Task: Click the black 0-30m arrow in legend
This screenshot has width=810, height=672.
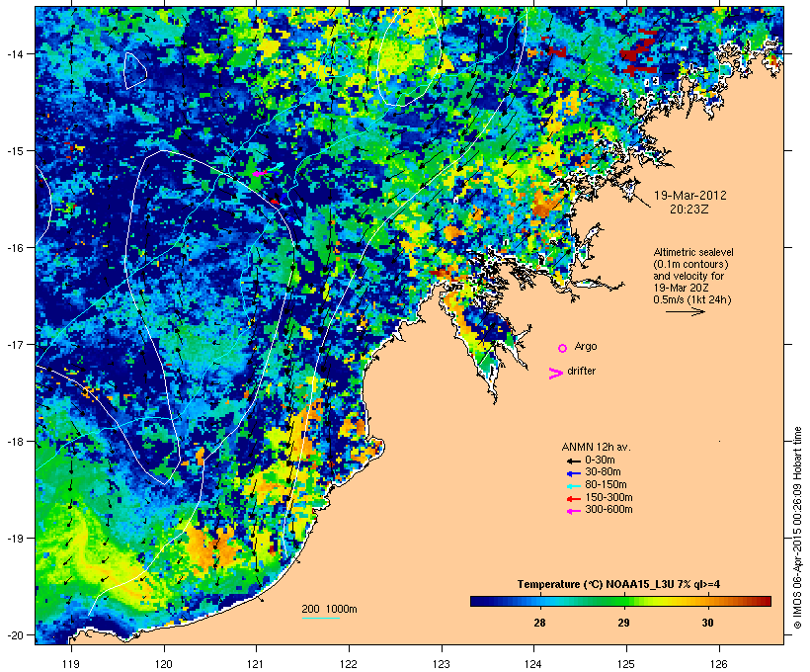Action: click(x=573, y=461)
